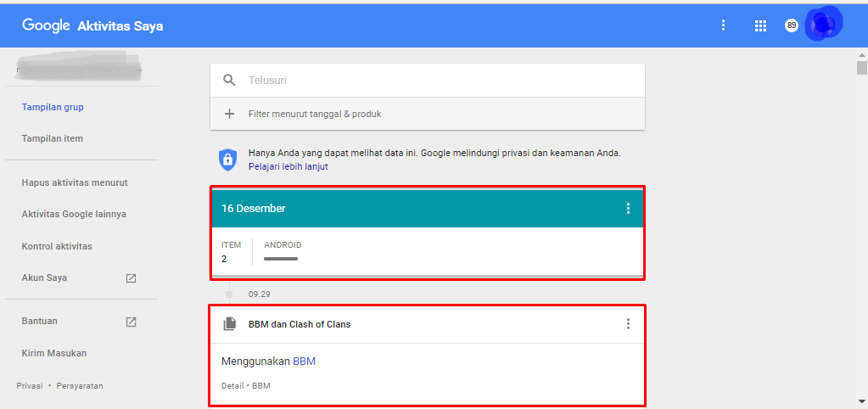Image resolution: width=868 pixels, height=409 pixels.
Task: Click Kirim Masukan
Action: pos(54,353)
